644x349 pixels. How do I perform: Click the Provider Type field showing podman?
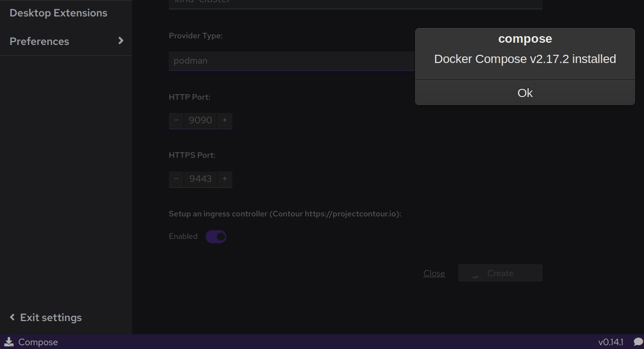[274, 61]
